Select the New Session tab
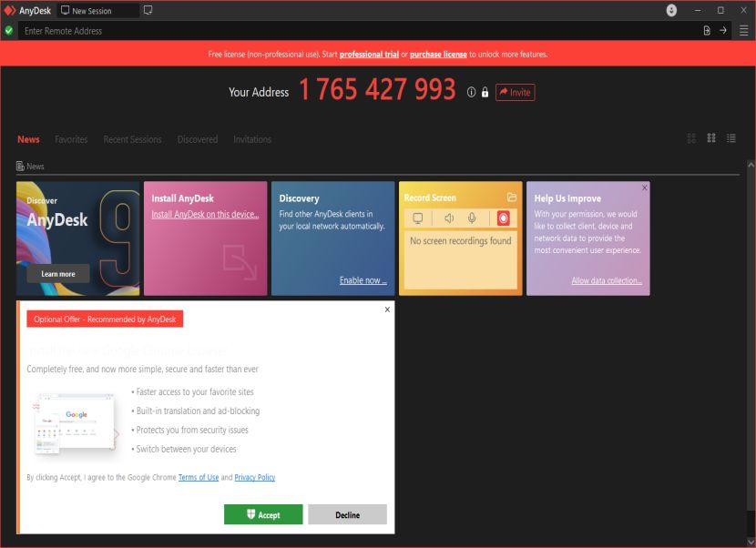 click(x=97, y=11)
